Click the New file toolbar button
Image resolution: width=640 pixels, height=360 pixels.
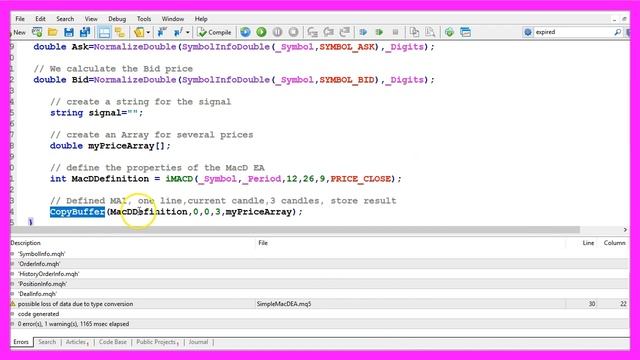18,32
